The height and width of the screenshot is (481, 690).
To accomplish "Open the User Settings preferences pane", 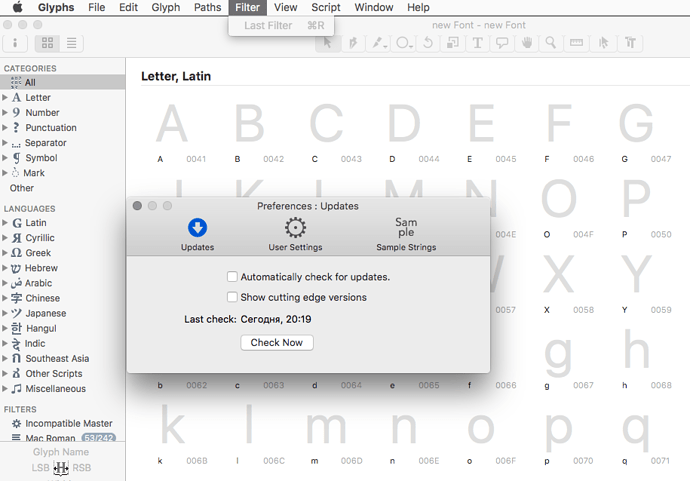I will (x=295, y=235).
